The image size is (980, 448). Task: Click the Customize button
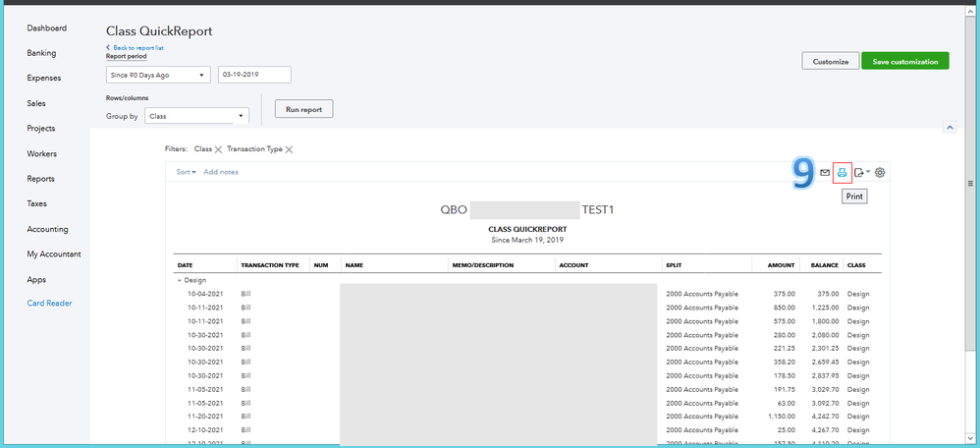pyautogui.click(x=830, y=61)
